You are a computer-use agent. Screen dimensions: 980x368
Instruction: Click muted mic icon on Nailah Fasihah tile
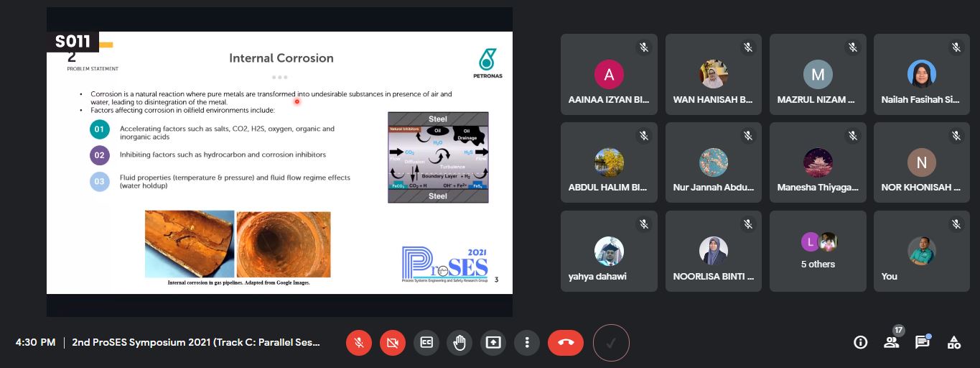pyautogui.click(x=956, y=47)
